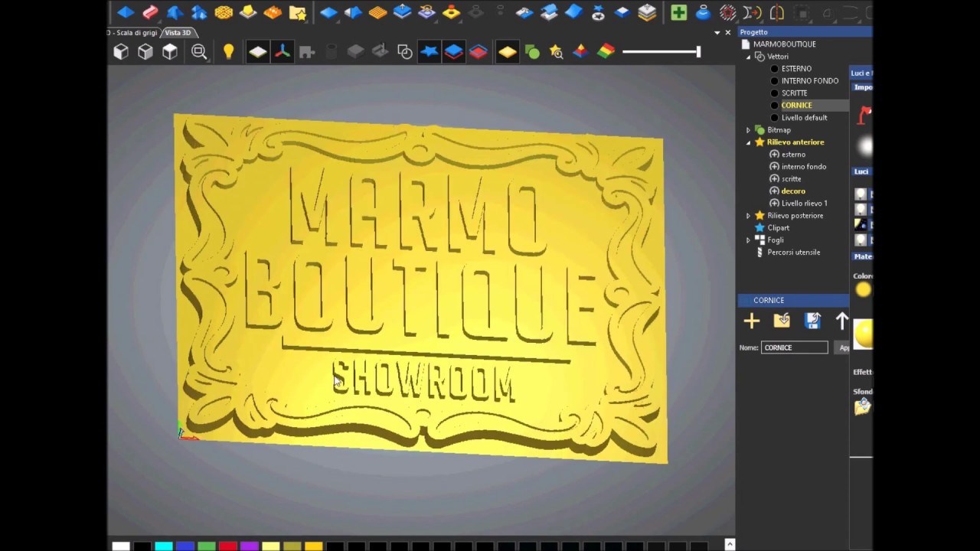
Task: Expand the Fogli tree node
Action: pyautogui.click(x=748, y=240)
